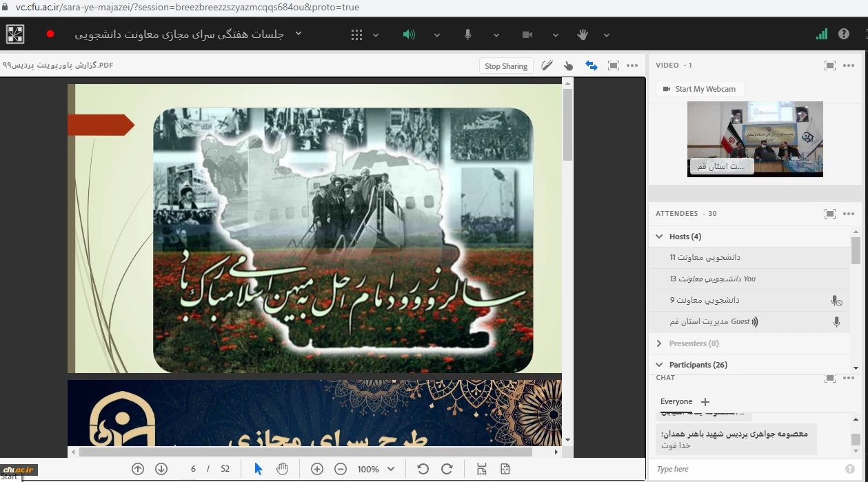Zoom in on the shared document
The height and width of the screenshot is (482, 868).
[317, 469]
